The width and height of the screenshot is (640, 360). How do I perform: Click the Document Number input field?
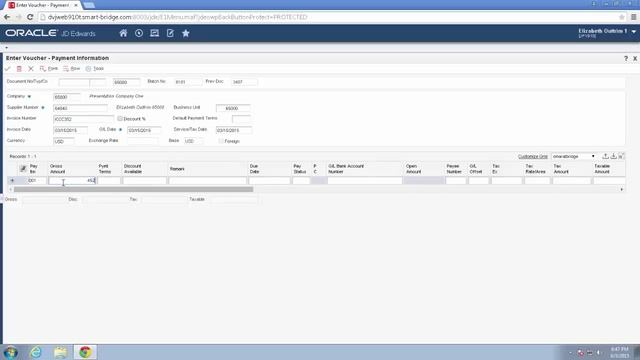click(x=74, y=82)
